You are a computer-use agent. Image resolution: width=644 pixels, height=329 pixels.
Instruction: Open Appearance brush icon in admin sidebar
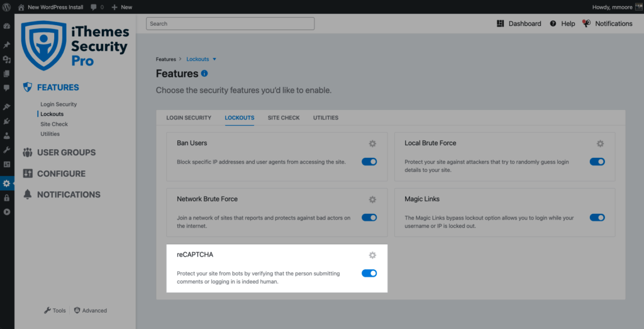(x=6, y=107)
